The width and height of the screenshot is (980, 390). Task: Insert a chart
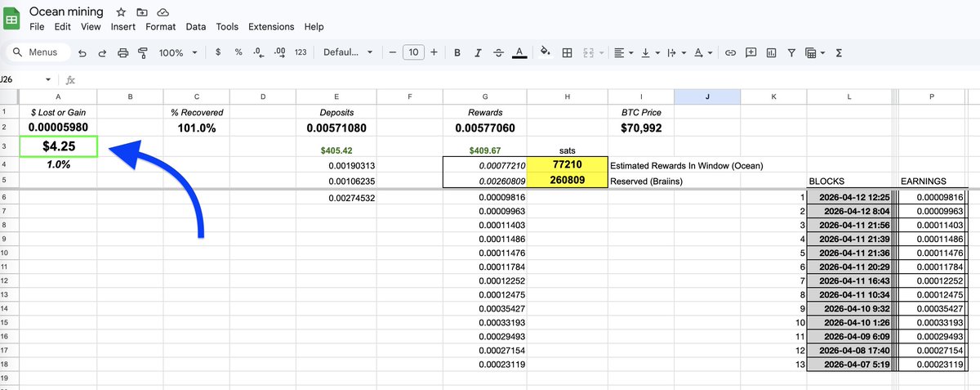point(771,52)
